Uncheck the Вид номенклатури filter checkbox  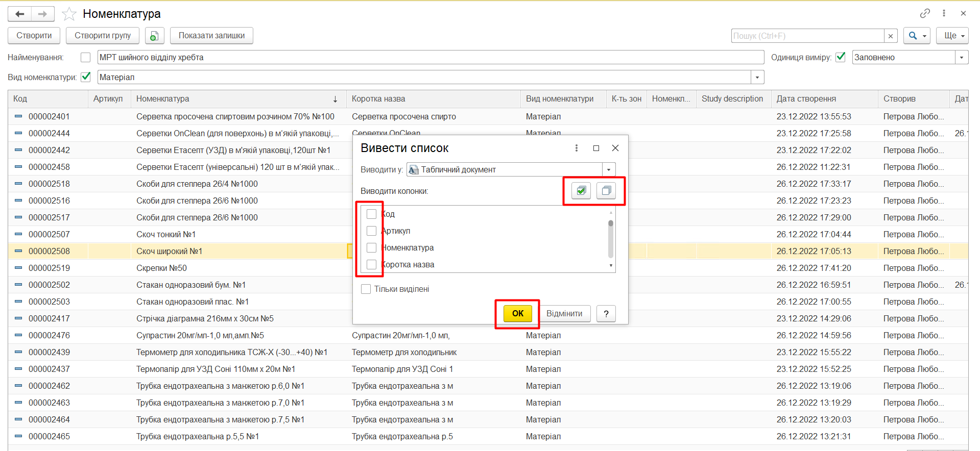[x=86, y=77]
